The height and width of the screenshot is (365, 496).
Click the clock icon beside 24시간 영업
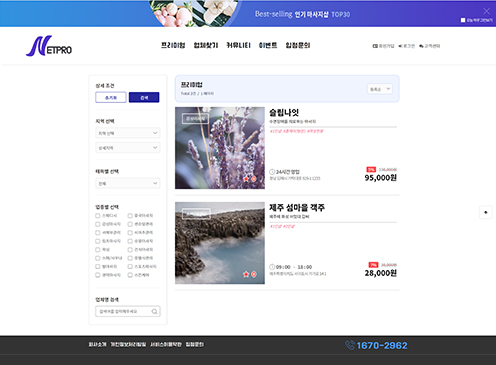tap(272, 172)
